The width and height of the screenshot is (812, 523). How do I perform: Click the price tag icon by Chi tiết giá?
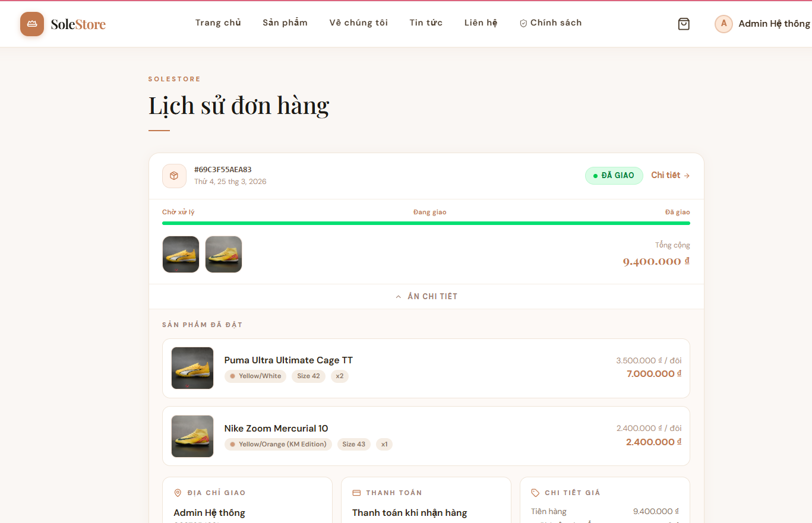point(535,493)
